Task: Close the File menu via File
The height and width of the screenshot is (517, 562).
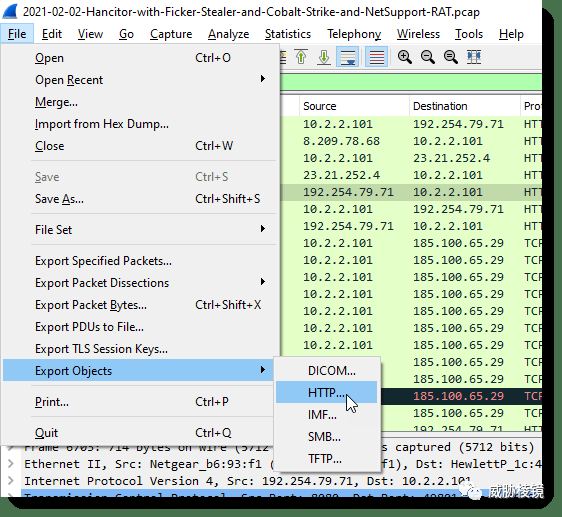Action: coord(17,34)
